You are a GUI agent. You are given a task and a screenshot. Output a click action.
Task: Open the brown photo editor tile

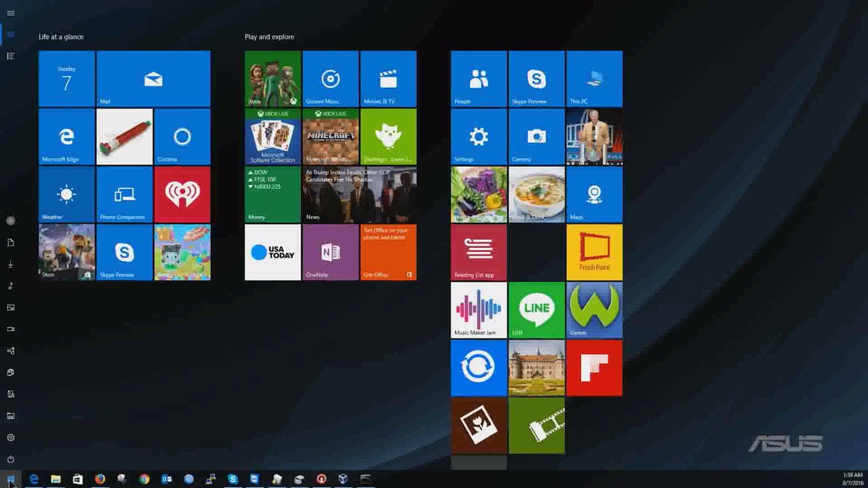click(x=479, y=426)
